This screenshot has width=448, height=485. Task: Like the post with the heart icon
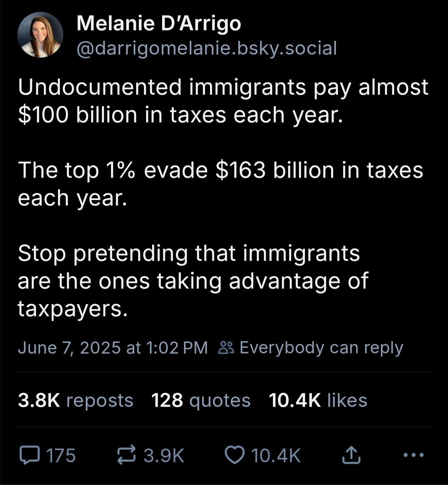click(235, 455)
